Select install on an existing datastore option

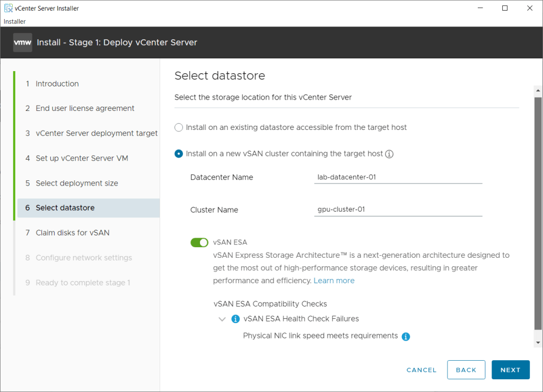(179, 127)
